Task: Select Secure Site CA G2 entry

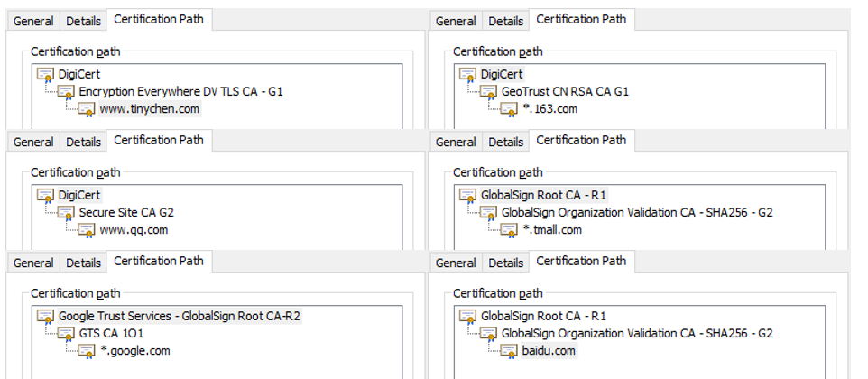Action: click(x=126, y=212)
